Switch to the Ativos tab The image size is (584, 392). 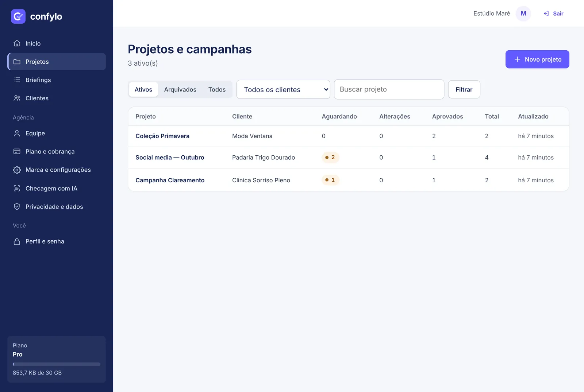(143, 89)
